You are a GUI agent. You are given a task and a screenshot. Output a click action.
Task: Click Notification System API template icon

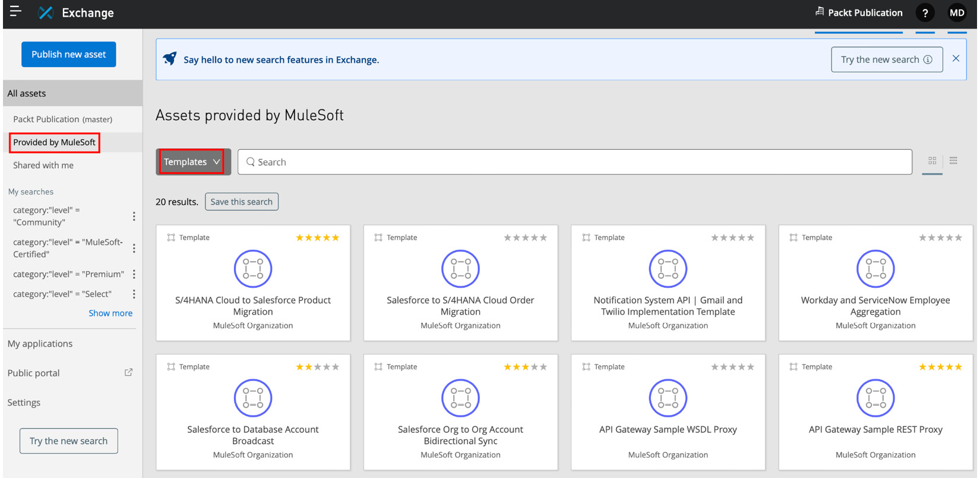point(668,268)
